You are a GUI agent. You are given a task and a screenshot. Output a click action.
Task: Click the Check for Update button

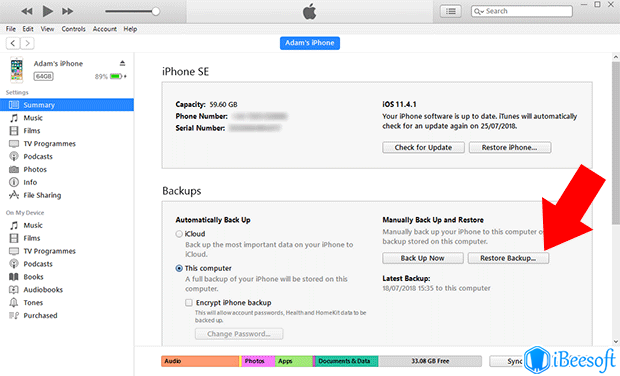tap(423, 147)
